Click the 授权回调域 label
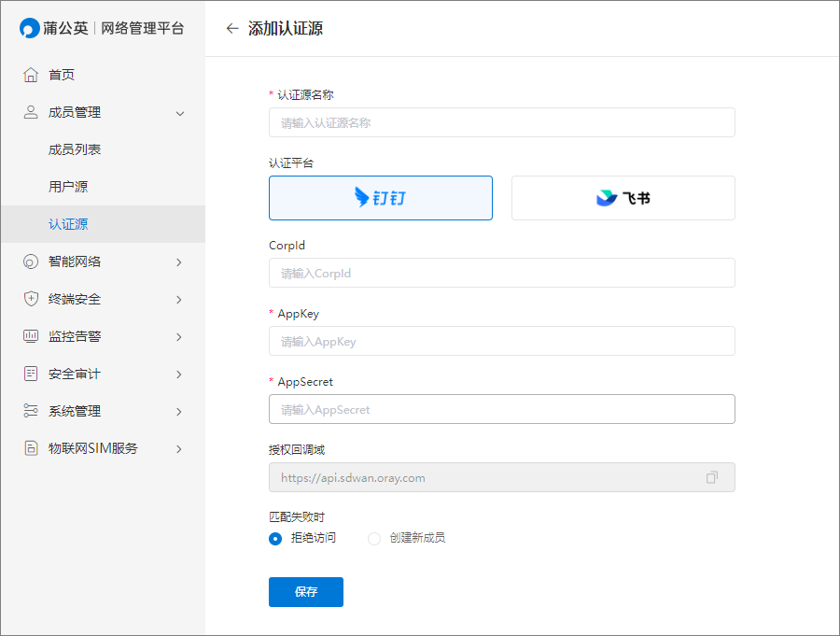Image resolution: width=840 pixels, height=636 pixels. tap(297, 449)
